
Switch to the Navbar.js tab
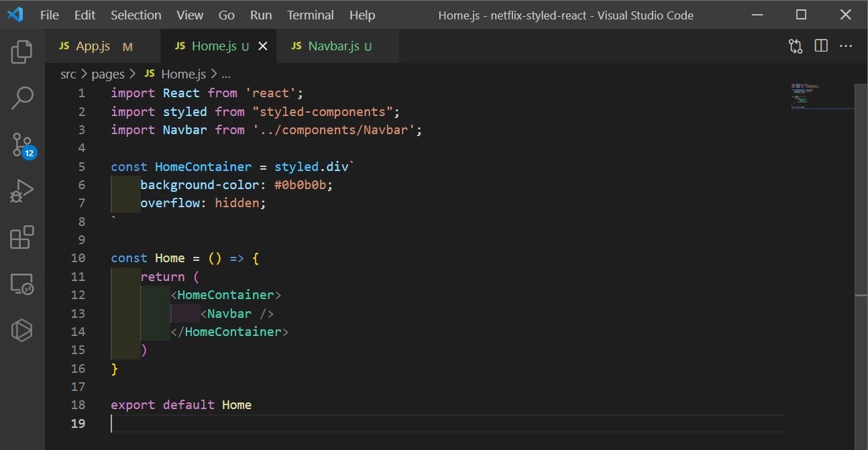point(338,46)
